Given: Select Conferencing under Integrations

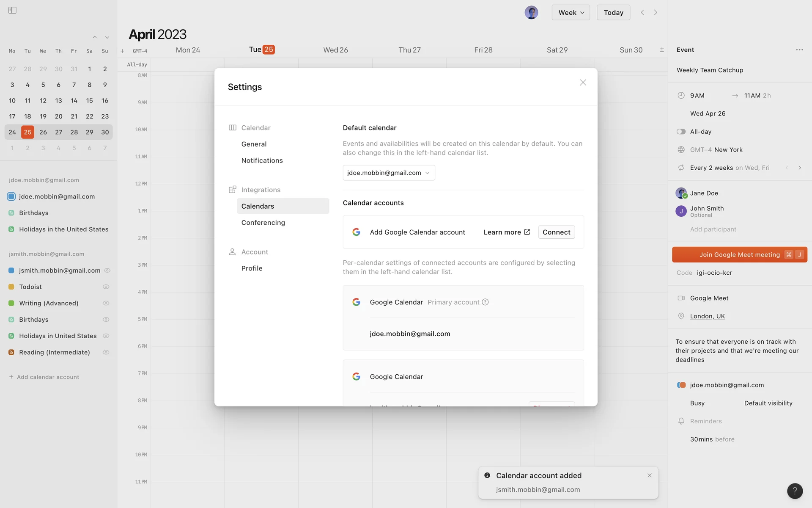Looking at the screenshot, I should tap(263, 223).
